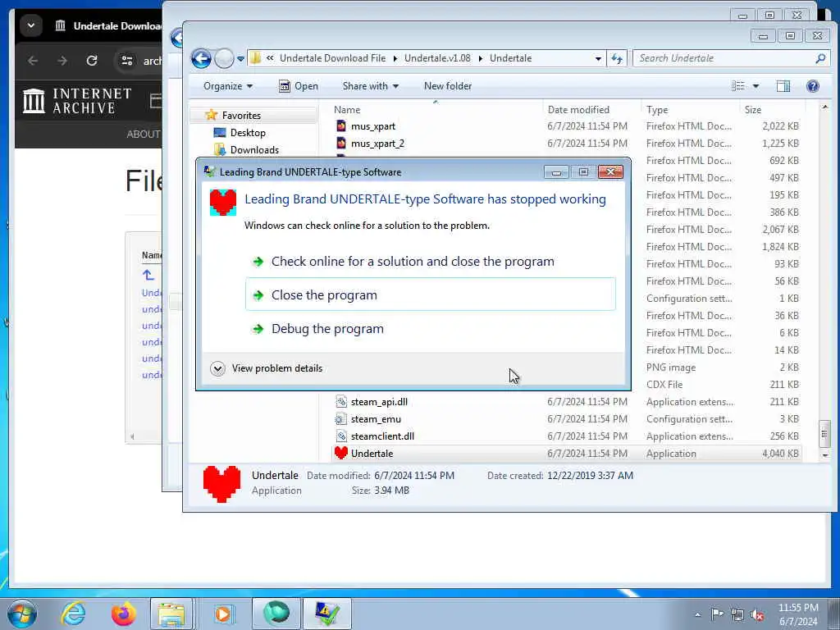840x630 pixels.
Task: Select steam_emu configuration file
Action: coord(376,419)
